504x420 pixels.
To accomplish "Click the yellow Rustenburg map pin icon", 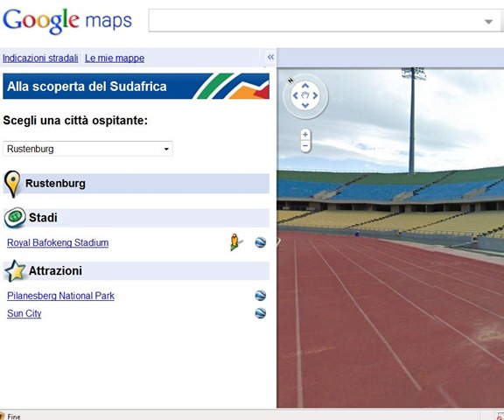I will [x=12, y=184].
